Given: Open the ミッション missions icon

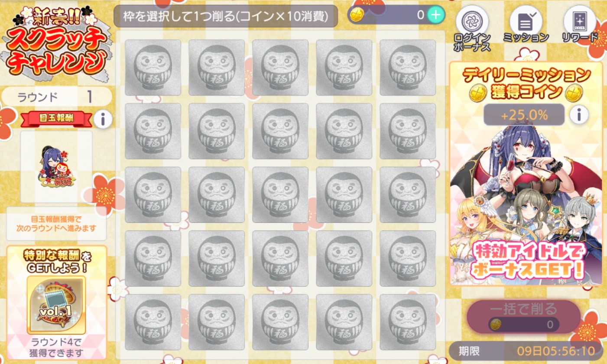Looking at the screenshot, I should [526, 25].
